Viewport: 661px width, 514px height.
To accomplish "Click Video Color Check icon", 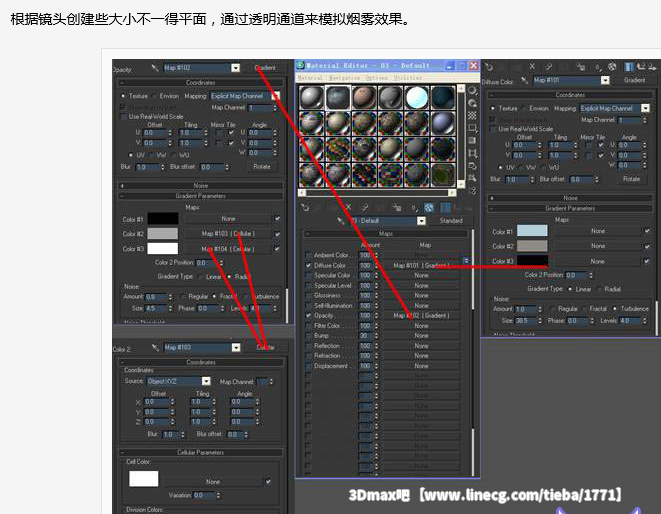I will 473,140.
